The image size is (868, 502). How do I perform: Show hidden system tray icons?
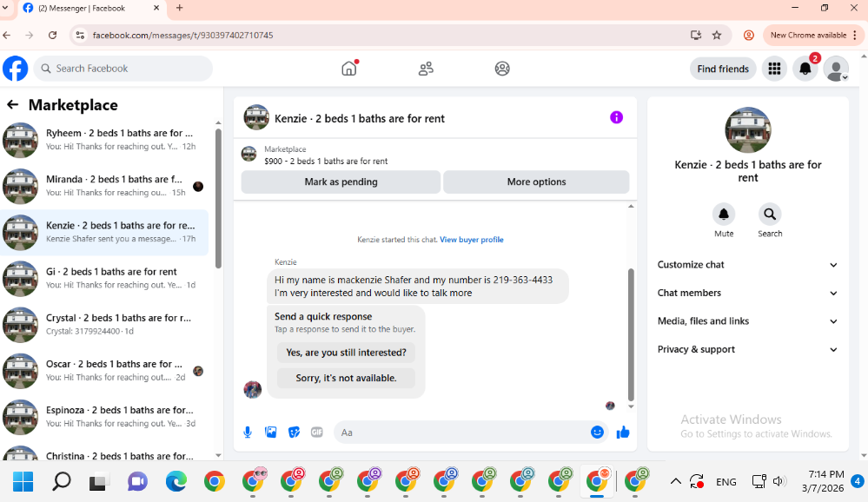point(675,481)
